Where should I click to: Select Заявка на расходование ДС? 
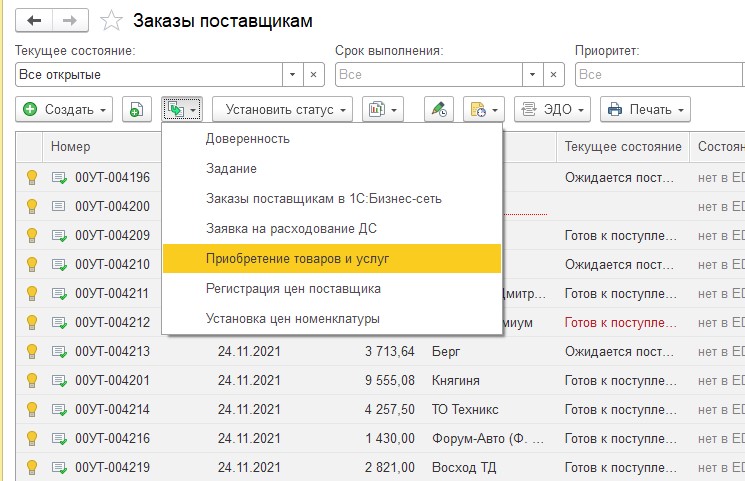pos(290,228)
